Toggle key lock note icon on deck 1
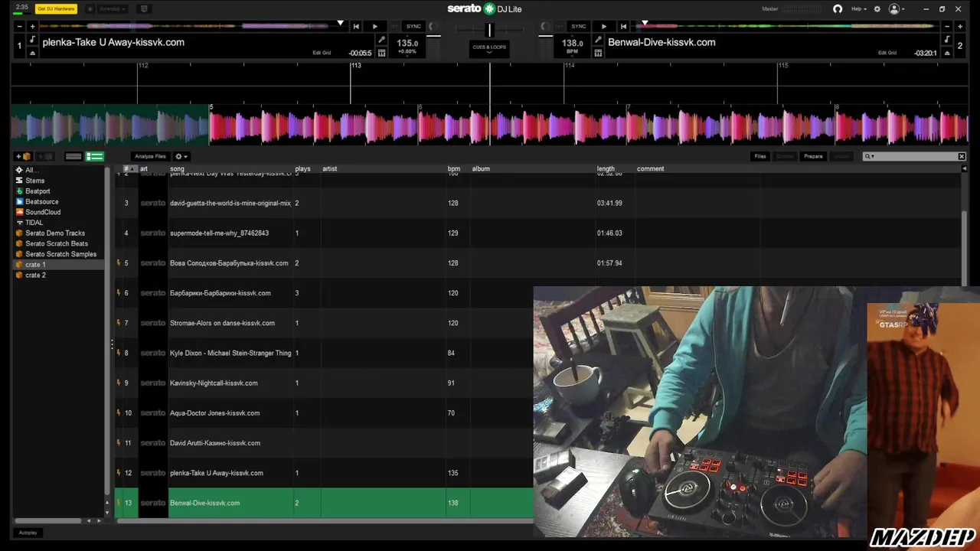This screenshot has height=551, width=980. [32, 39]
